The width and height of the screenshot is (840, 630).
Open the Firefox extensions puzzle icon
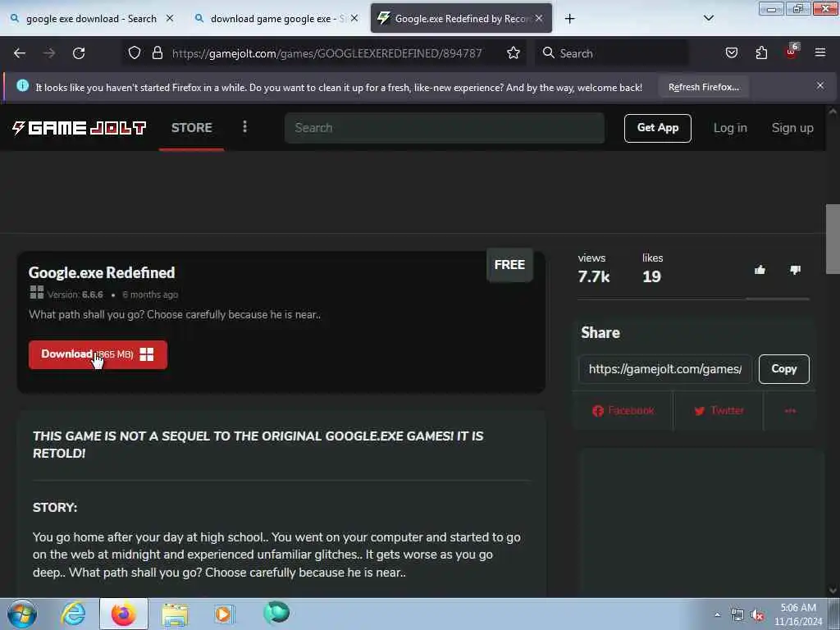pyautogui.click(x=761, y=52)
